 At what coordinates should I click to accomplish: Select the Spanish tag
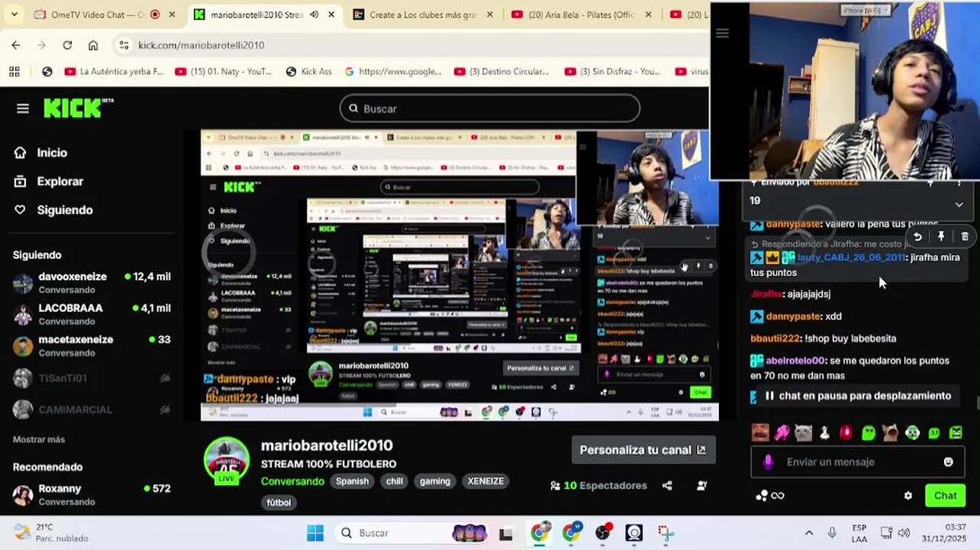pyautogui.click(x=352, y=481)
